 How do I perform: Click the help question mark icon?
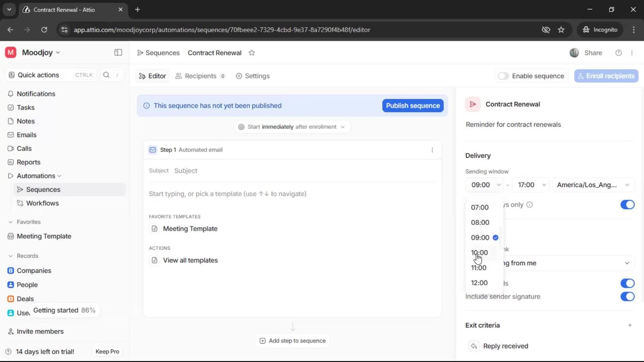(619, 53)
